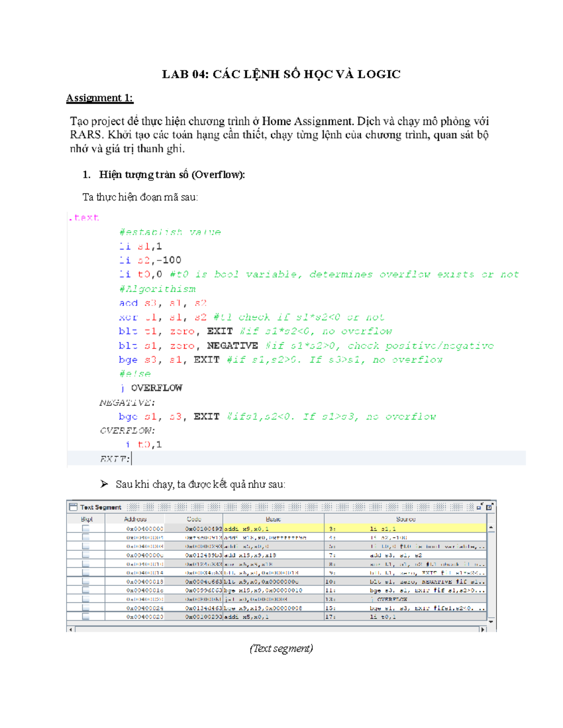Image resolution: width=563 pixels, height=728 pixels.
Task: Click the '.text' directive in the code
Action: (84, 218)
